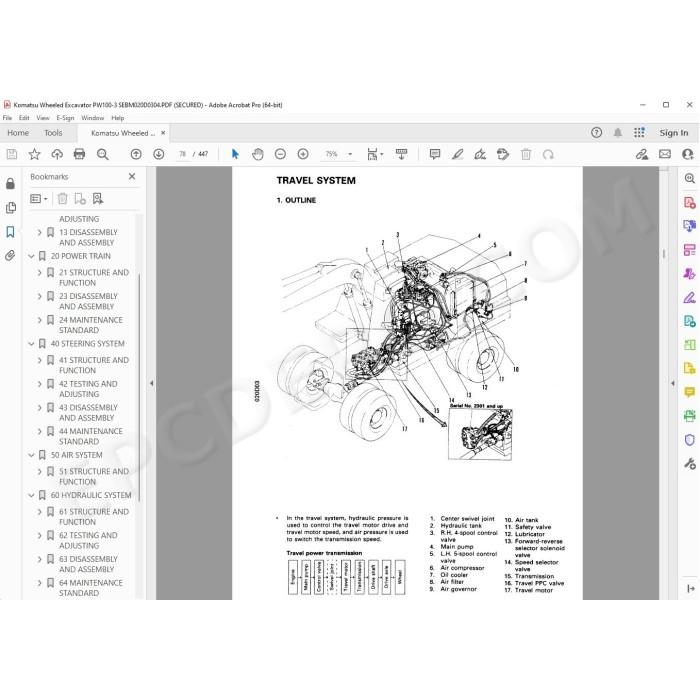Screen dimensions: 700x700
Task: Click the Sign In button
Action: tap(674, 133)
